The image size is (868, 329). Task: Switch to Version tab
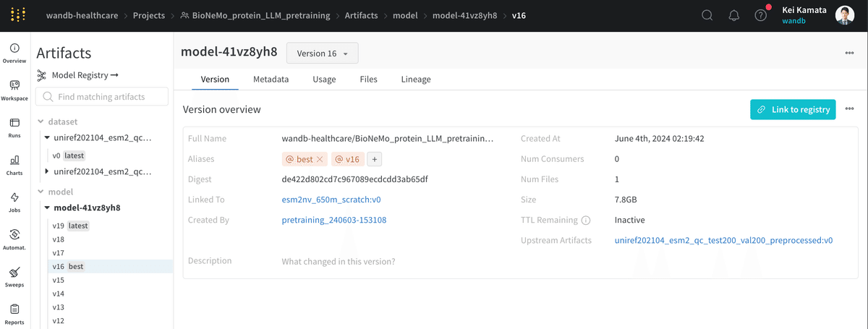coord(215,80)
